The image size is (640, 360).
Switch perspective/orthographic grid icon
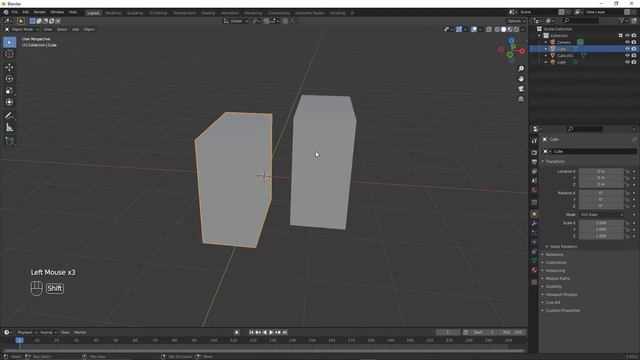point(521,99)
